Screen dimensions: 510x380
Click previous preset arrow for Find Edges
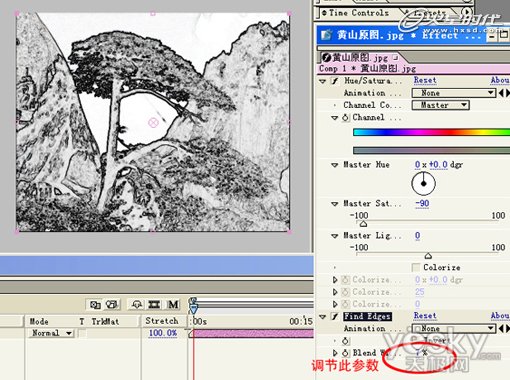[x=501, y=328]
